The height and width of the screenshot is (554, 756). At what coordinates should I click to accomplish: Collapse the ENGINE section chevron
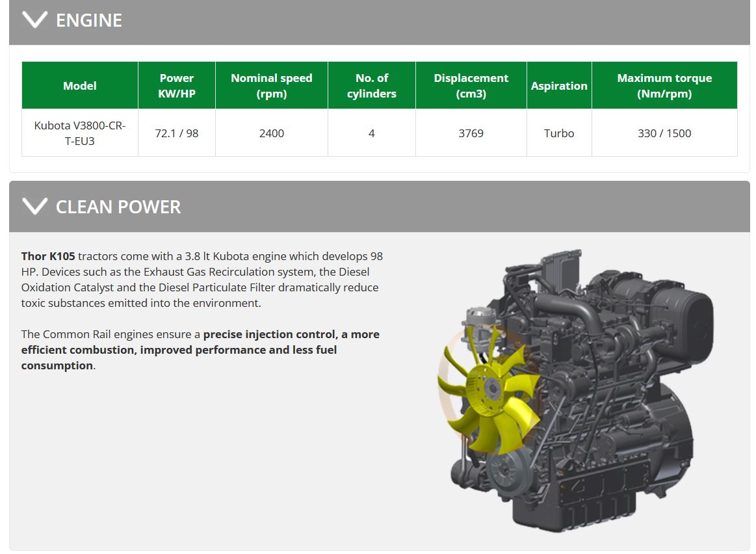(34, 20)
